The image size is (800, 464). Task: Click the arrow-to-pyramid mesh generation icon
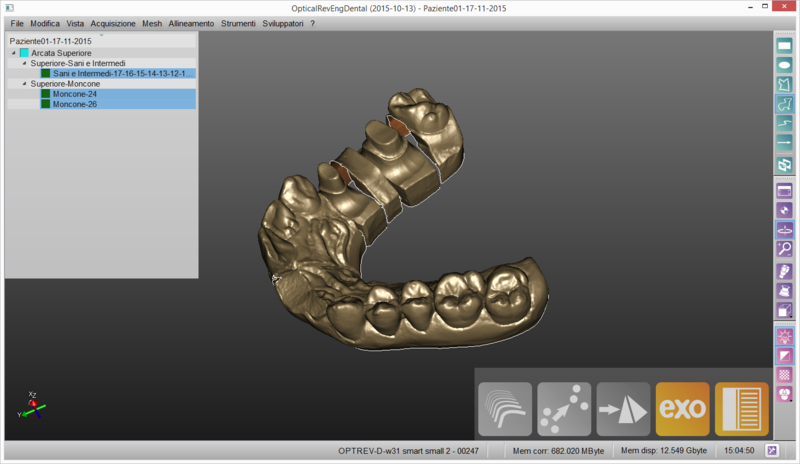click(x=623, y=409)
